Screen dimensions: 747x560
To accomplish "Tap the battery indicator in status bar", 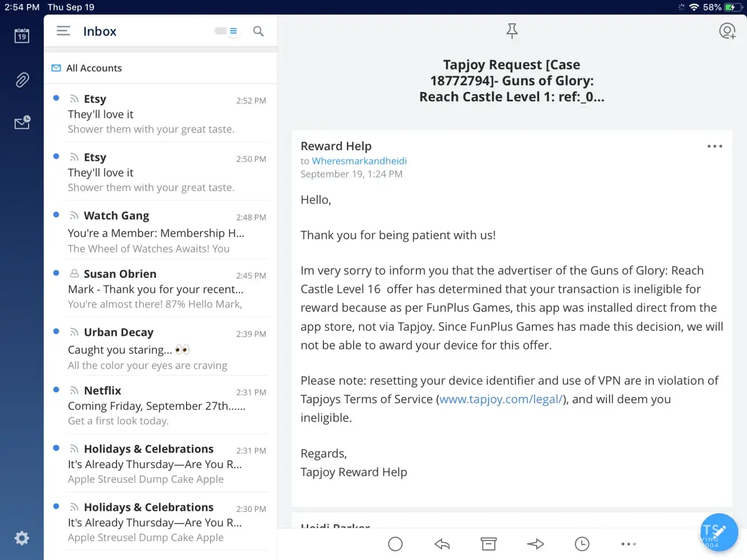I will point(732,7).
